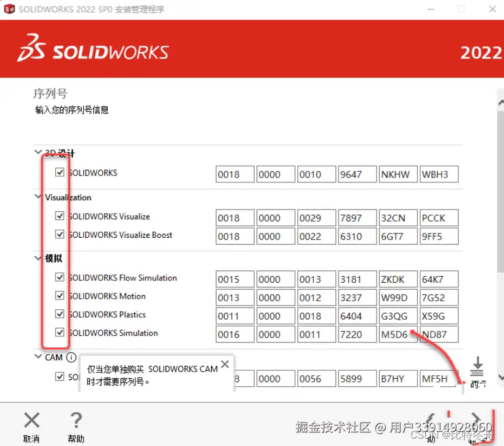Click the scrollbar down arrow

coord(501,377)
